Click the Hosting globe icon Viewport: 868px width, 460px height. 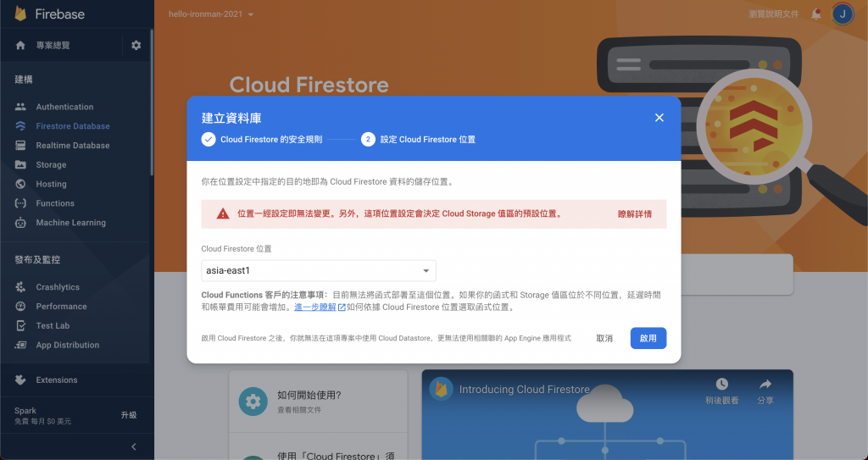(20, 184)
